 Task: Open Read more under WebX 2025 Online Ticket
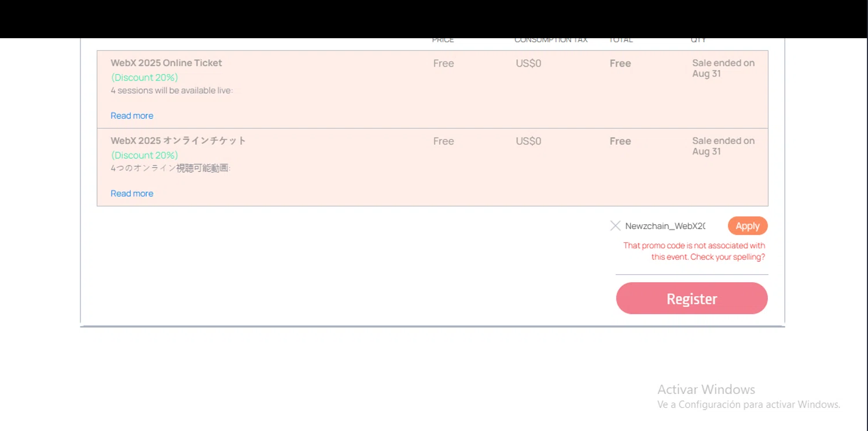[x=132, y=116]
